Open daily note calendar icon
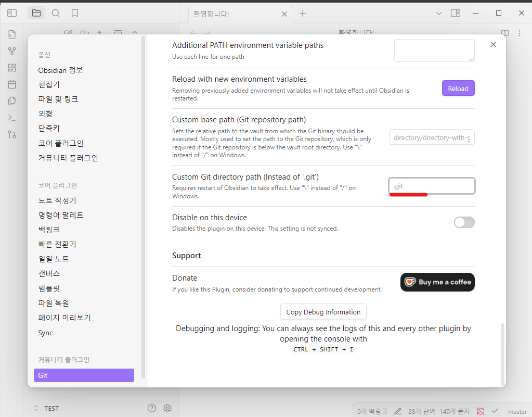Viewport: 532px width, 417px height. pyautogui.click(x=12, y=84)
